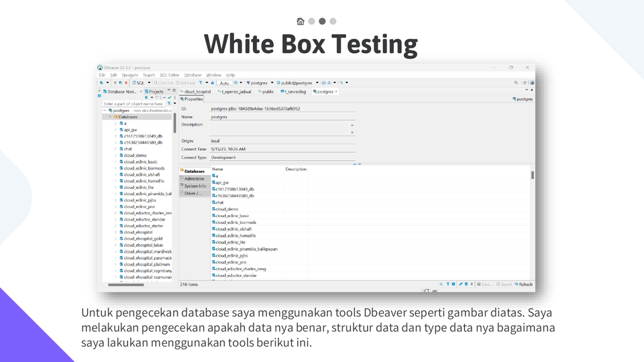Image resolution: width=644 pixels, height=362 pixels.
Task: Click the Commit transaction icon
Action: pyautogui.click(x=162, y=82)
